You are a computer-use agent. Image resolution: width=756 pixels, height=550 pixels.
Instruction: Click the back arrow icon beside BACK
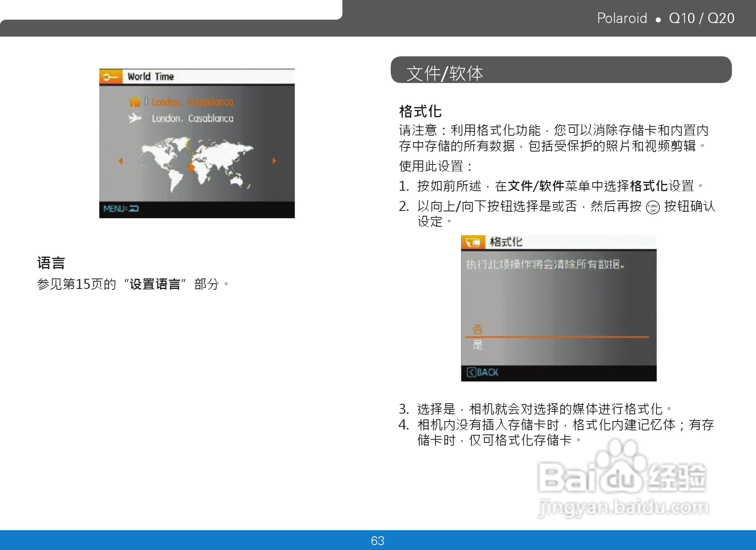471,372
